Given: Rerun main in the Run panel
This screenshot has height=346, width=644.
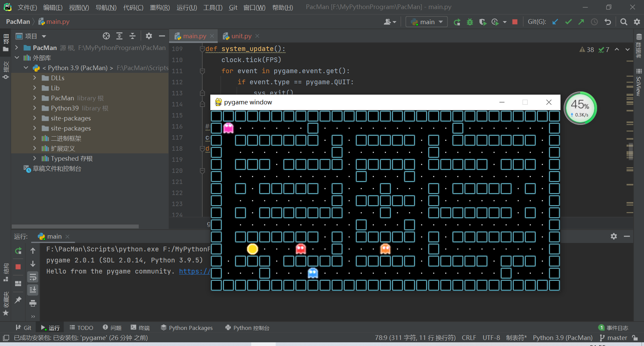Looking at the screenshot, I should (x=18, y=251).
